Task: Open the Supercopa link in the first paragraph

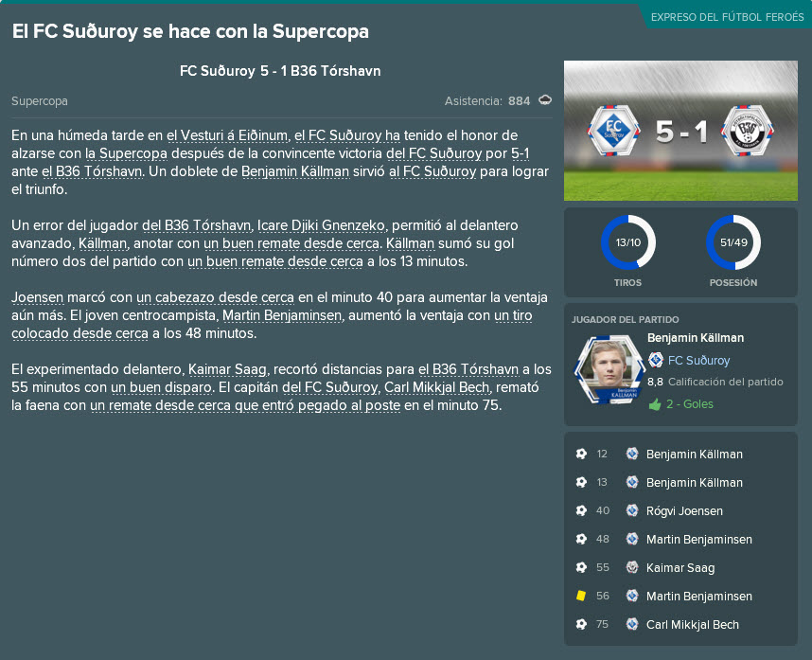Action: coord(127,153)
